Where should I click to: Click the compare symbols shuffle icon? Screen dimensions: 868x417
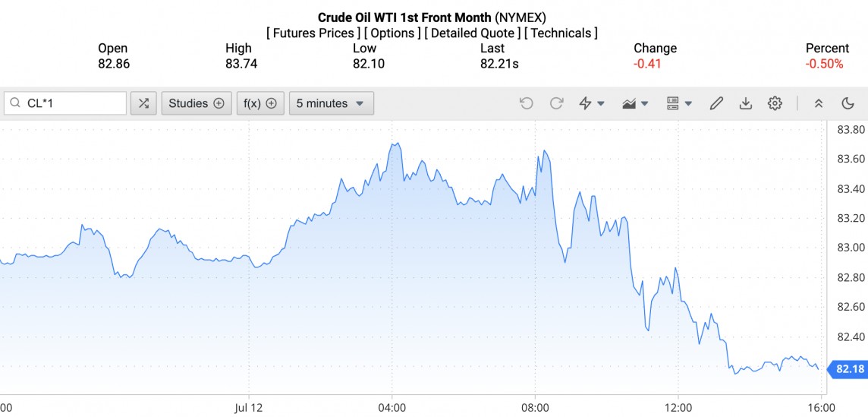144,103
